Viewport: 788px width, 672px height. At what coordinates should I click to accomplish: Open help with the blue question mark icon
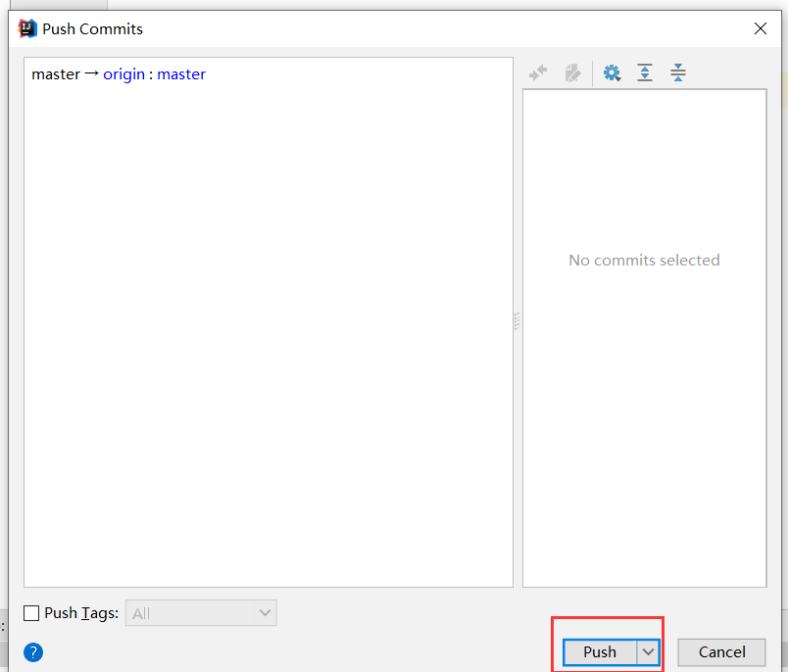pos(33,652)
